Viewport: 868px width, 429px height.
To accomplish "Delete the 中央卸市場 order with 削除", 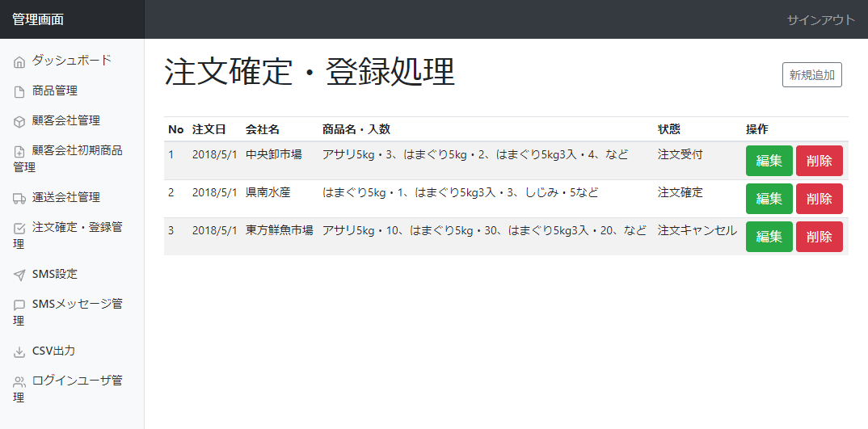I will [x=820, y=161].
